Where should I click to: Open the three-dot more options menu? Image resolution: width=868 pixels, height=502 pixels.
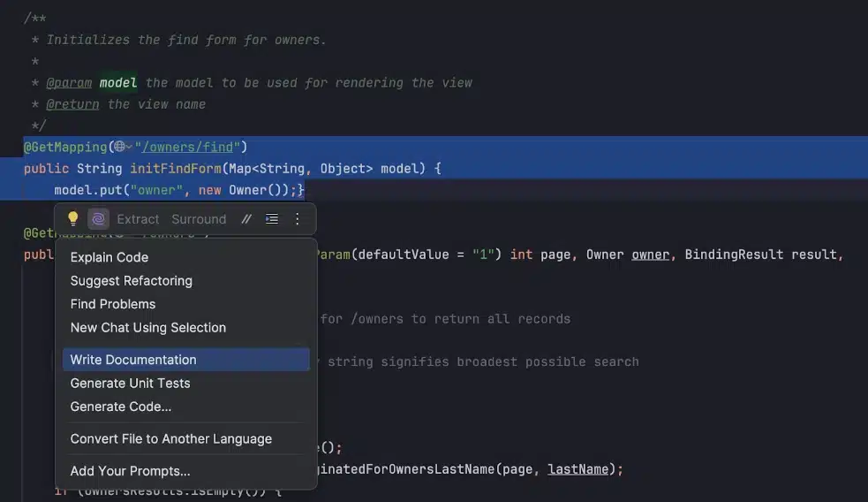pos(298,219)
